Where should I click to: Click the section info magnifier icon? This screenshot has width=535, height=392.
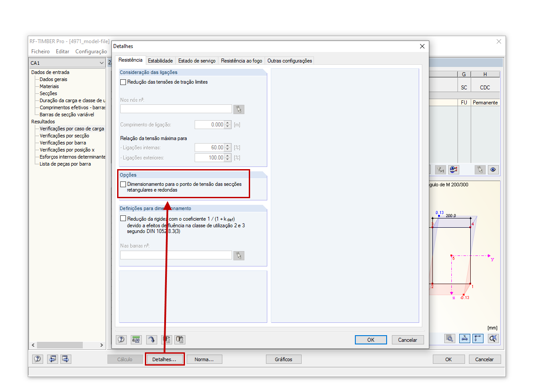tap(450, 338)
